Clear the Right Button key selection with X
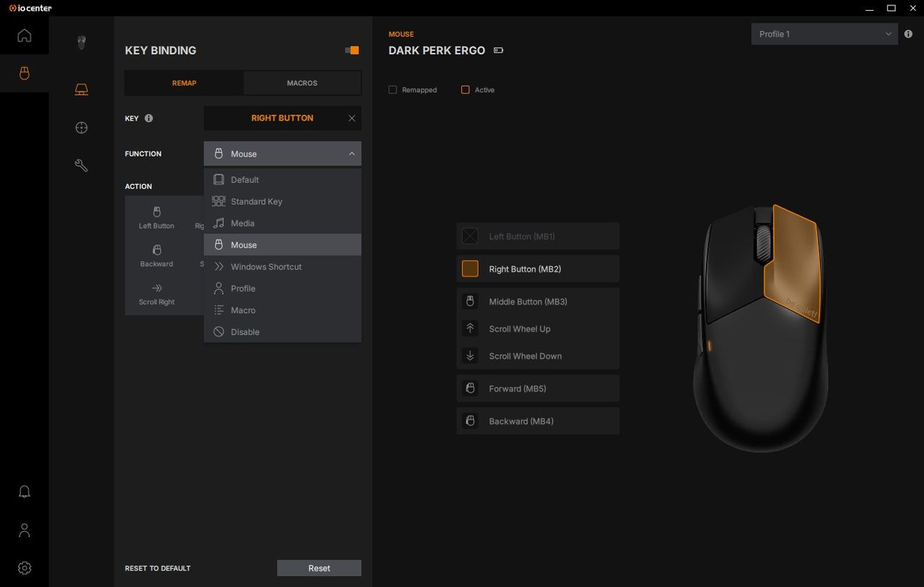The width and height of the screenshot is (924, 587). 352,118
